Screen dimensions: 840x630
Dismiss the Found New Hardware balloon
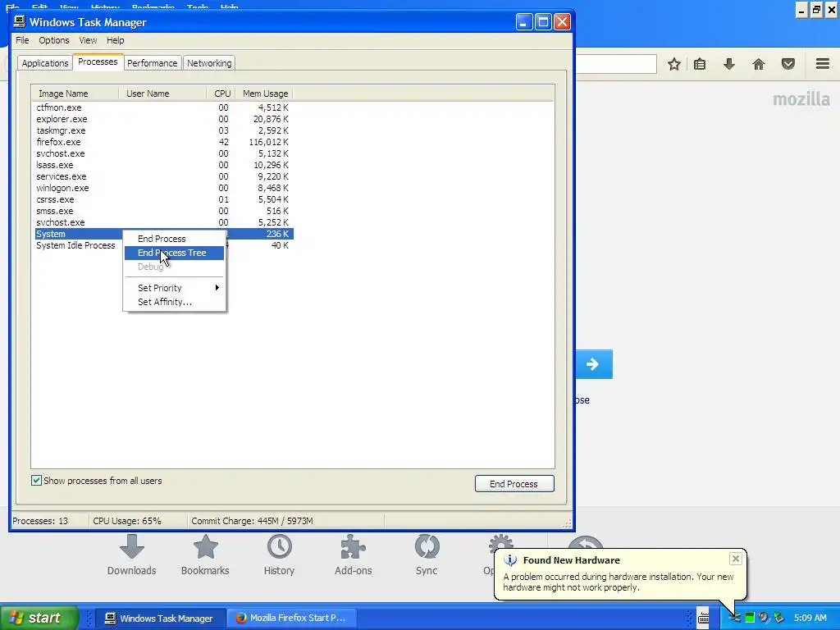(x=736, y=559)
